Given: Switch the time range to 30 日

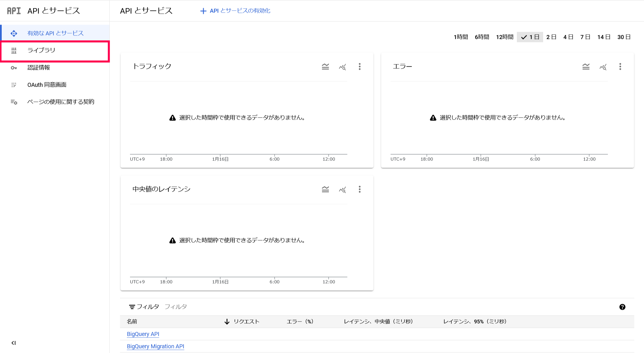Looking at the screenshot, I should (x=624, y=37).
